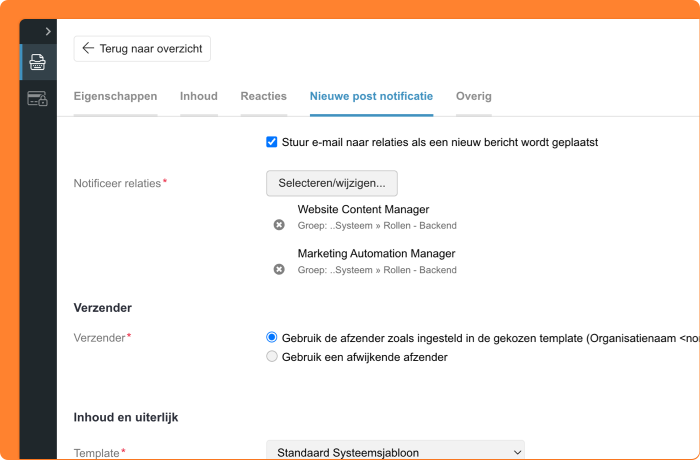Open the locked card icon in sidebar
The width and height of the screenshot is (700, 460).
[x=38, y=98]
